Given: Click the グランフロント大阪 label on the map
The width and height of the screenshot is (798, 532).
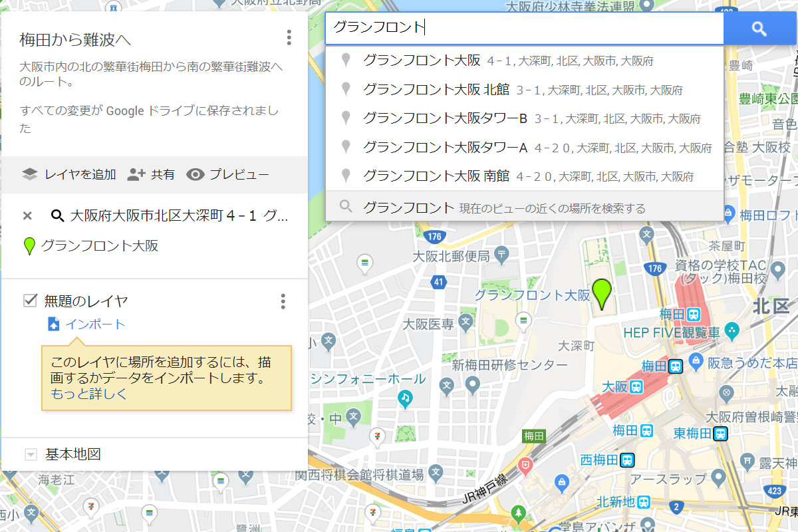Looking at the screenshot, I should pyautogui.click(x=532, y=295).
